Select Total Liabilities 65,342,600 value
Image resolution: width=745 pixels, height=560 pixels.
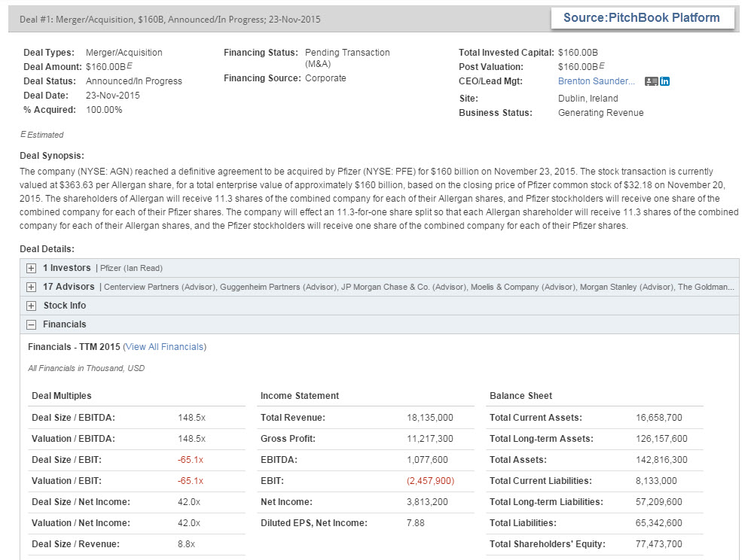tap(659, 523)
